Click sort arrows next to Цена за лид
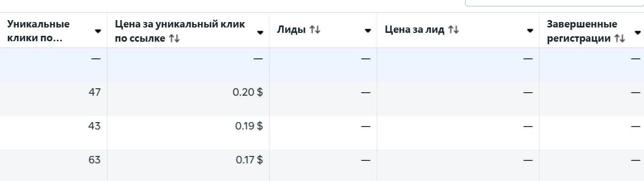Image resolution: width=644 pixels, height=181 pixels. 454,30
